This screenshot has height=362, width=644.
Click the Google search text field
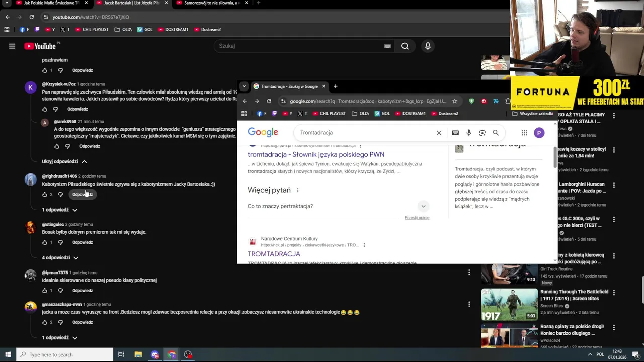[x=366, y=133]
